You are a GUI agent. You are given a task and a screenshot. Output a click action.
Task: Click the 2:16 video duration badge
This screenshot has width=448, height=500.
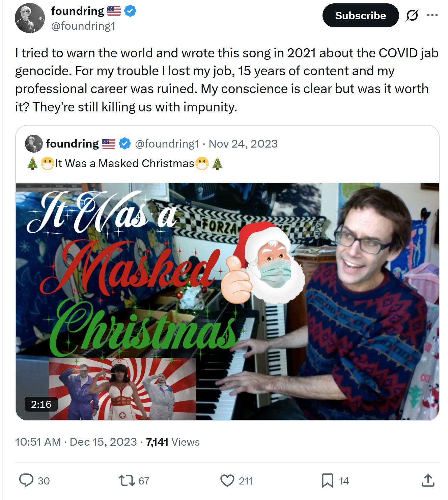tap(41, 404)
